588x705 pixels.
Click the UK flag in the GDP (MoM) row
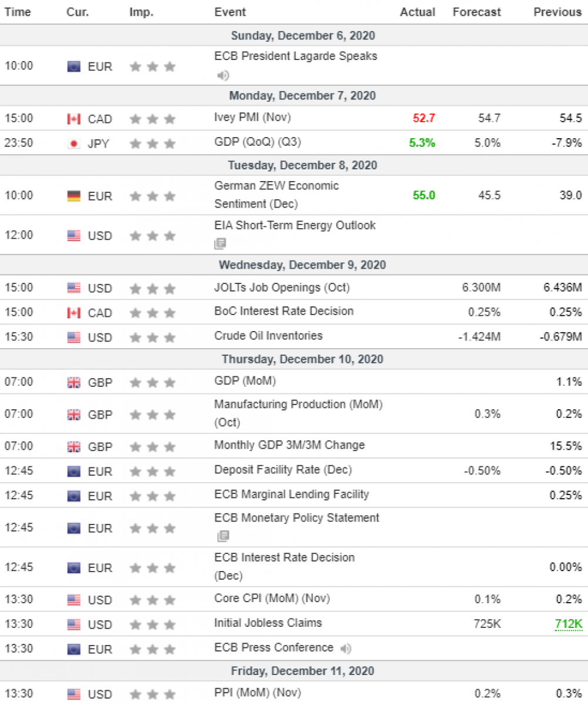click(73, 383)
